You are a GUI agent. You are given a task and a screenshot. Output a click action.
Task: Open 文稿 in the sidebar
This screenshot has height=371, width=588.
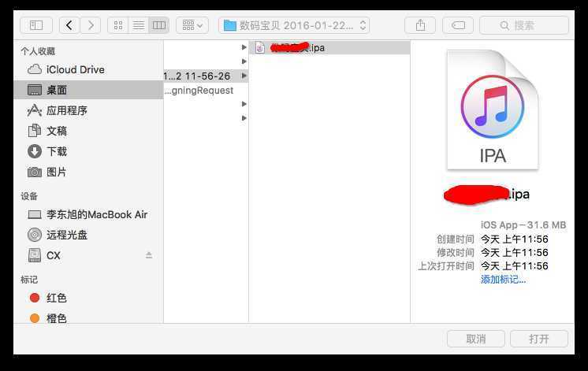88,131
